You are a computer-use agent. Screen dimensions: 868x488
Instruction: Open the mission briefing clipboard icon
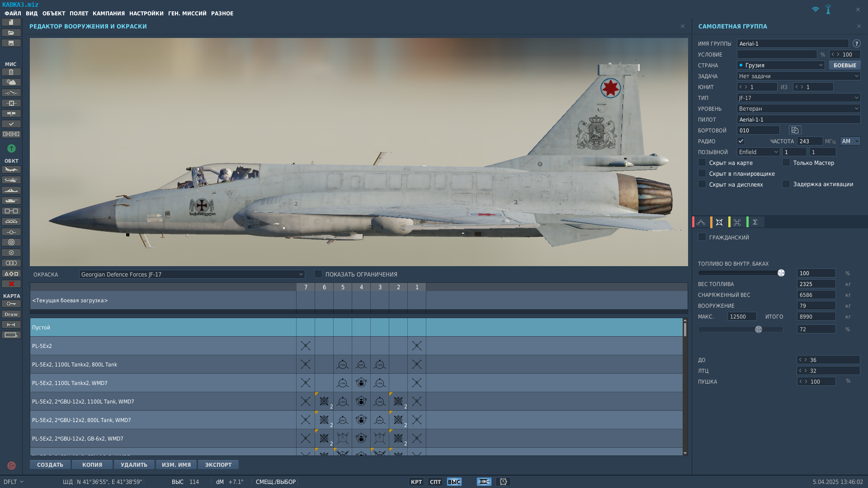pyautogui.click(x=11, y=71)
